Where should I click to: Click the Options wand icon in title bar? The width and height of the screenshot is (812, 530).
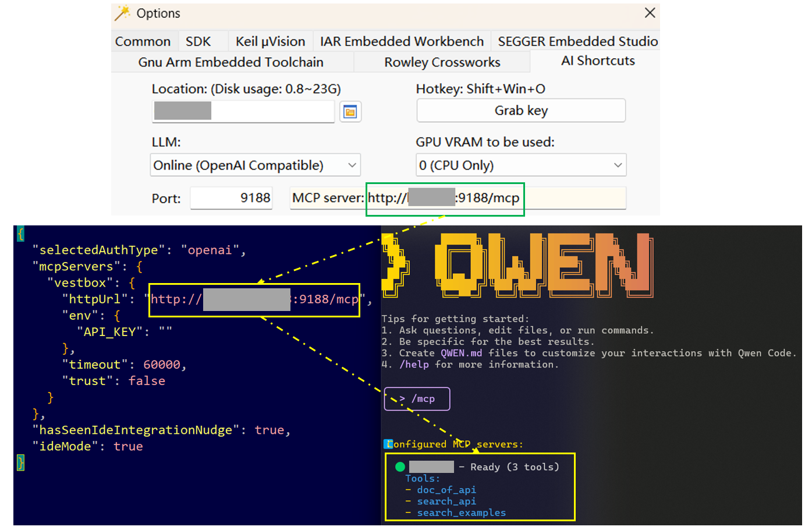click(122, 13)
